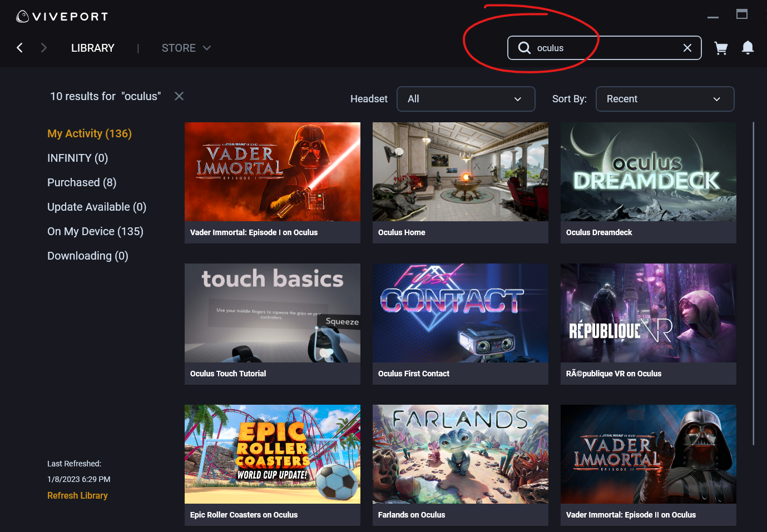The height and width of the screenshot is (532, 767).
Task: Clear the oculus search text
Action: tap(687, 48)
